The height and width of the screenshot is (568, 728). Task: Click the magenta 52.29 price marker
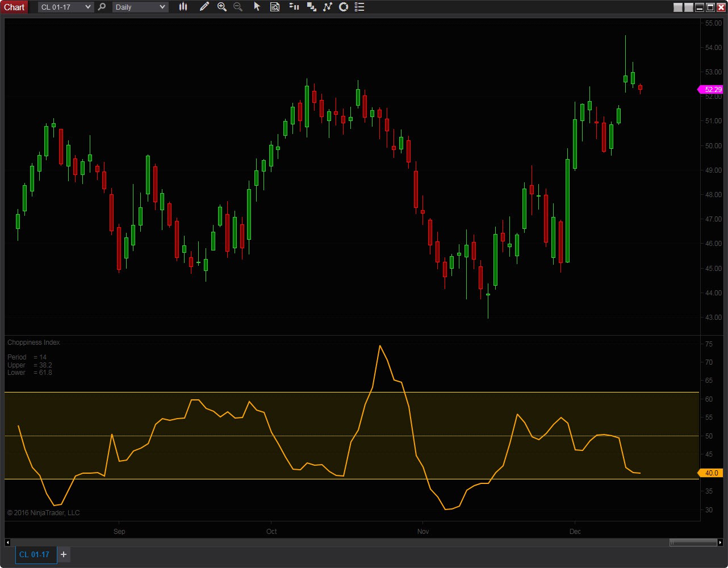click(711, 89)
